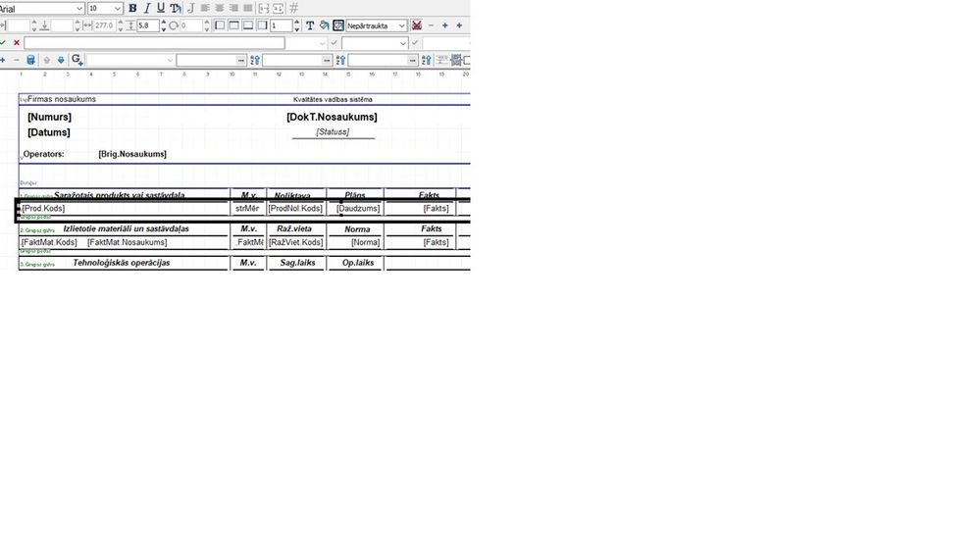
Task: Select the Plāns column header
Action: click(354, 195)
